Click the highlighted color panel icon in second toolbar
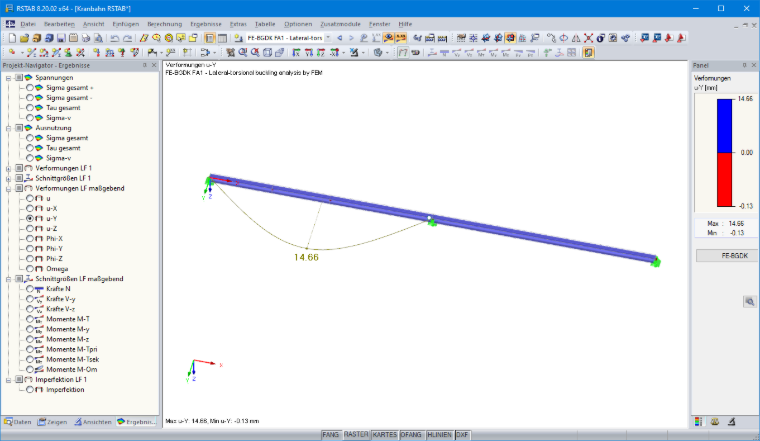The height and width of the screenshot is (441, 760). coord(588,52)
